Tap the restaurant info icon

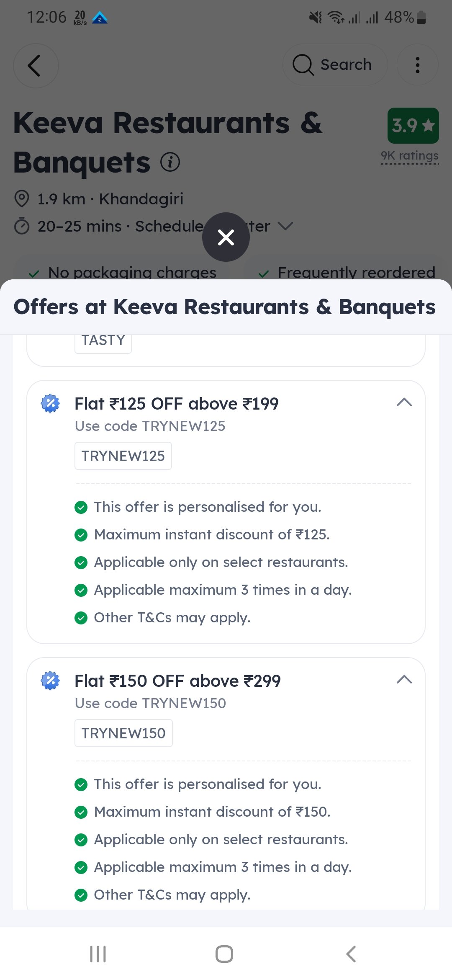point(170,162)
